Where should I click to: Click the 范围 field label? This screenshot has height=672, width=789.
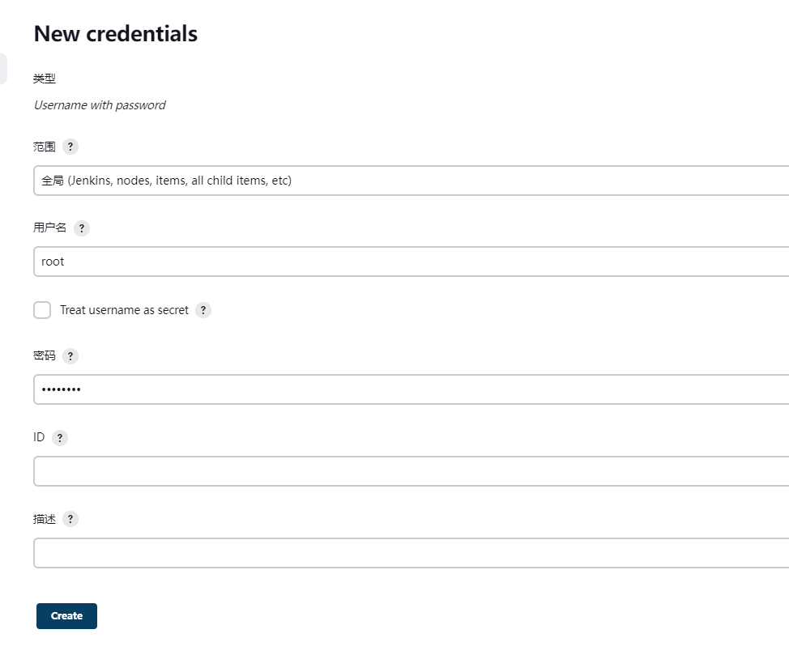(45, 147)
